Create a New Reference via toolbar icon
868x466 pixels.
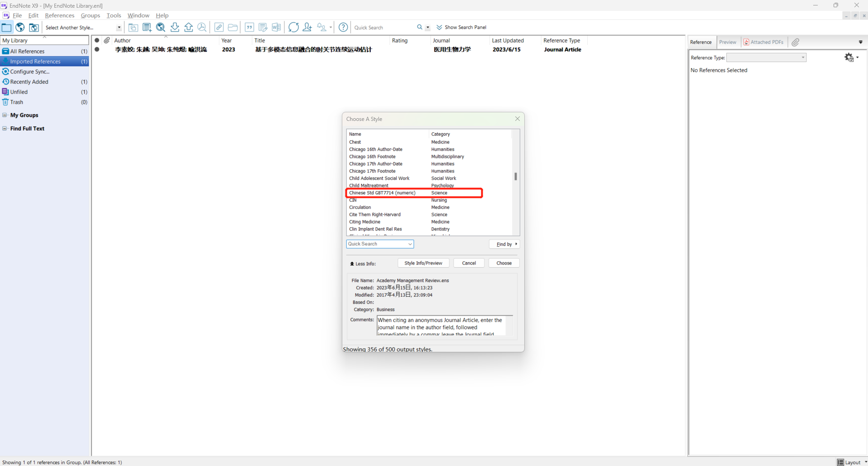click(147, 27)
